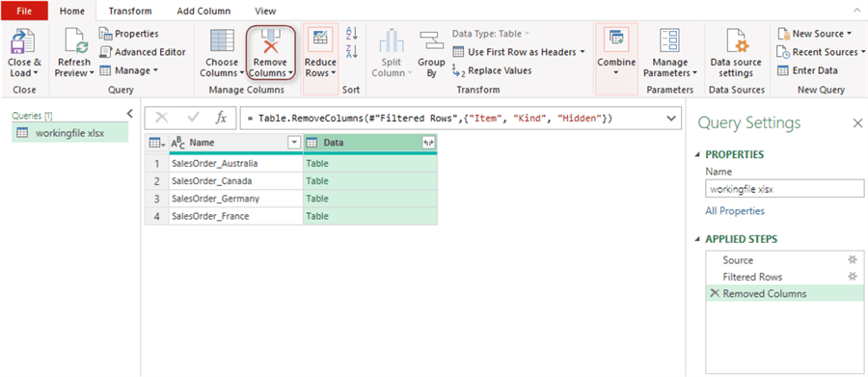
Task: Open the New Source dropdown
Action: tap(814, 34)
